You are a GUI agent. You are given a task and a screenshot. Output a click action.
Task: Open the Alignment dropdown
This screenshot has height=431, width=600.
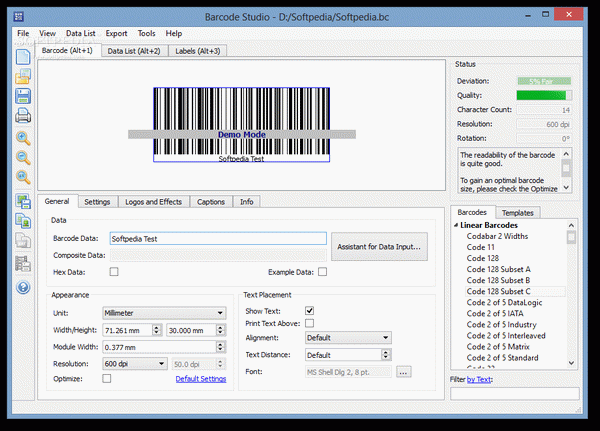[x=348, y=338]
